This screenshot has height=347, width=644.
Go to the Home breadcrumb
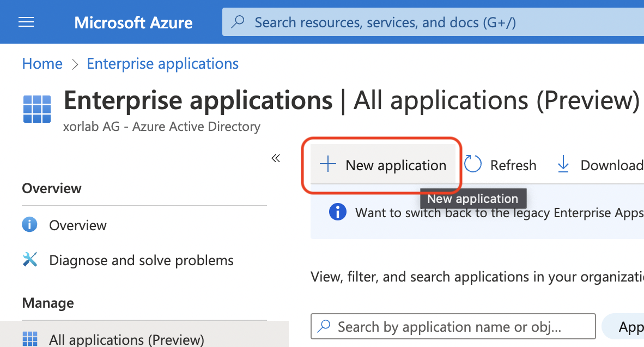coord(42,64)
